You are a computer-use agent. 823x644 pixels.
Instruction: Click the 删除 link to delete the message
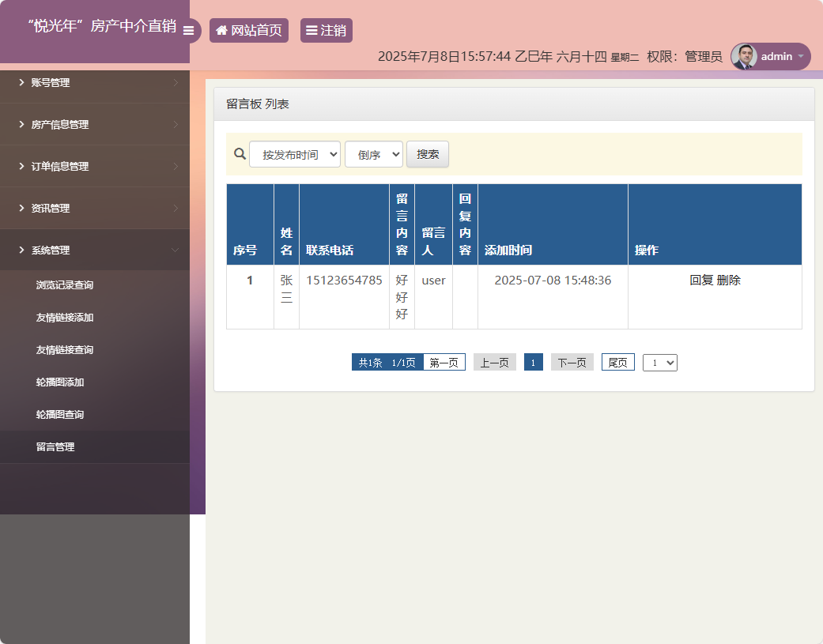coord(729,280)
